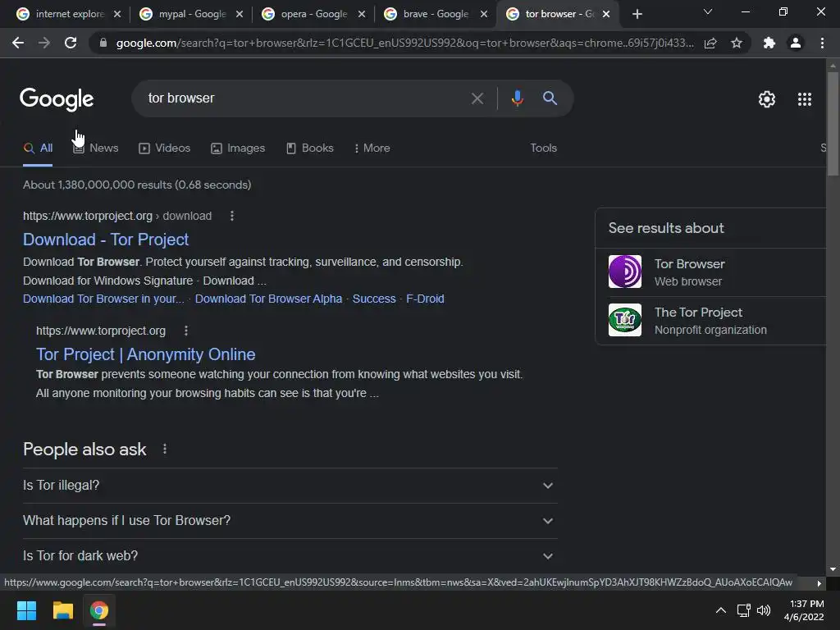Select Tor Browser in See results about
This screenshot has width=840, height=630.
(x=711, y=272)
